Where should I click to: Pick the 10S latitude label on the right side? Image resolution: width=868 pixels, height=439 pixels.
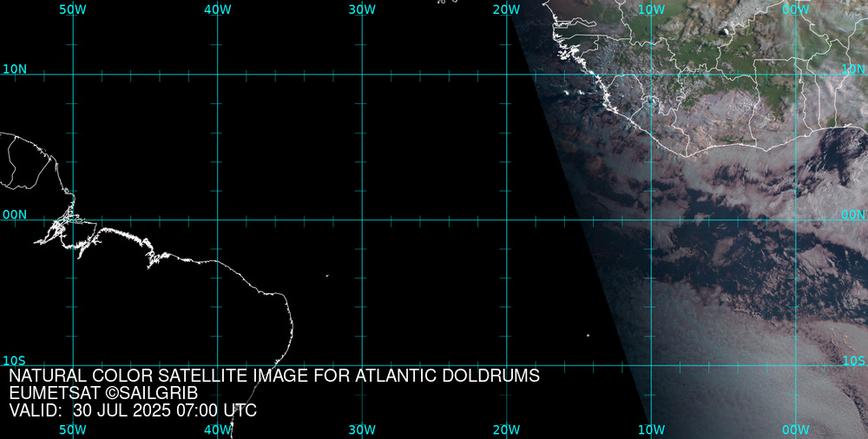point(853,360)
